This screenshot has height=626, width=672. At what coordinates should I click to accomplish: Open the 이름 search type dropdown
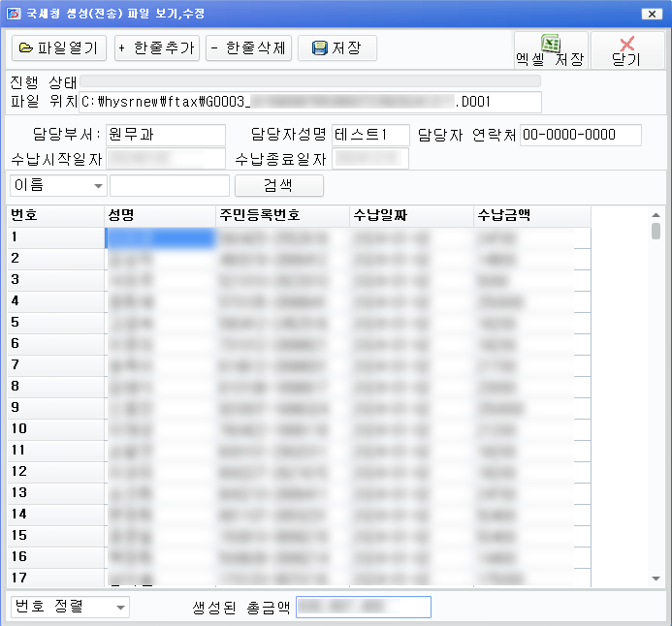point(58,185)
